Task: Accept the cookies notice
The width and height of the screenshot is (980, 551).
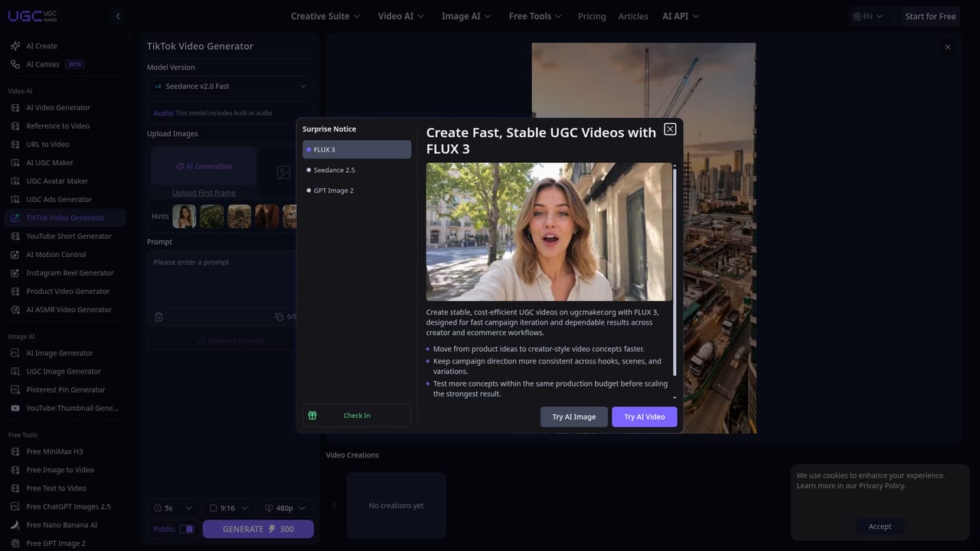Action: coord(880,527)
